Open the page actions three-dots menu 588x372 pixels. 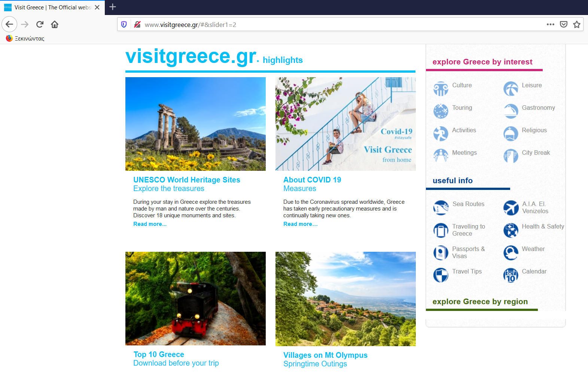[x=550, y=24]
